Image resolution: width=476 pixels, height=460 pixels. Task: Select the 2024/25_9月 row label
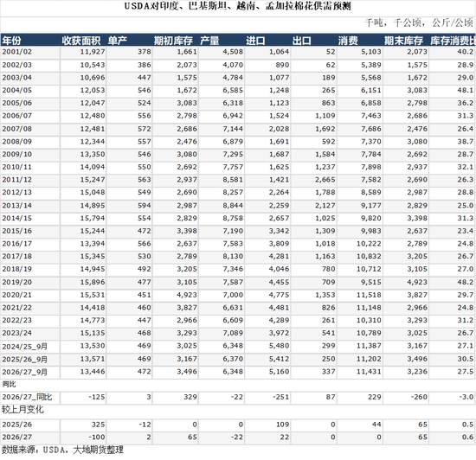coord(25,346)
